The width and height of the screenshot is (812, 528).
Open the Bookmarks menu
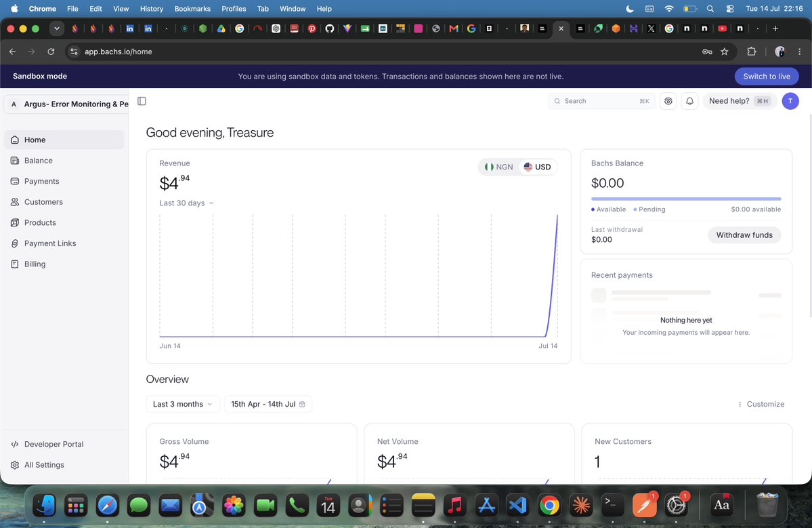[192, 9]
